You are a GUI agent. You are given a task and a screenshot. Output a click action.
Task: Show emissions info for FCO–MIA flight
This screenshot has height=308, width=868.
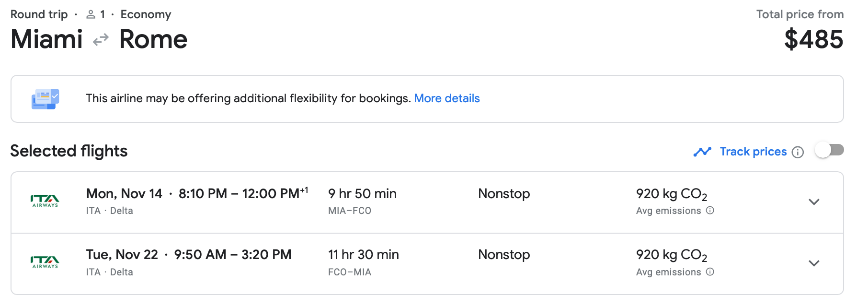point(710,272)
